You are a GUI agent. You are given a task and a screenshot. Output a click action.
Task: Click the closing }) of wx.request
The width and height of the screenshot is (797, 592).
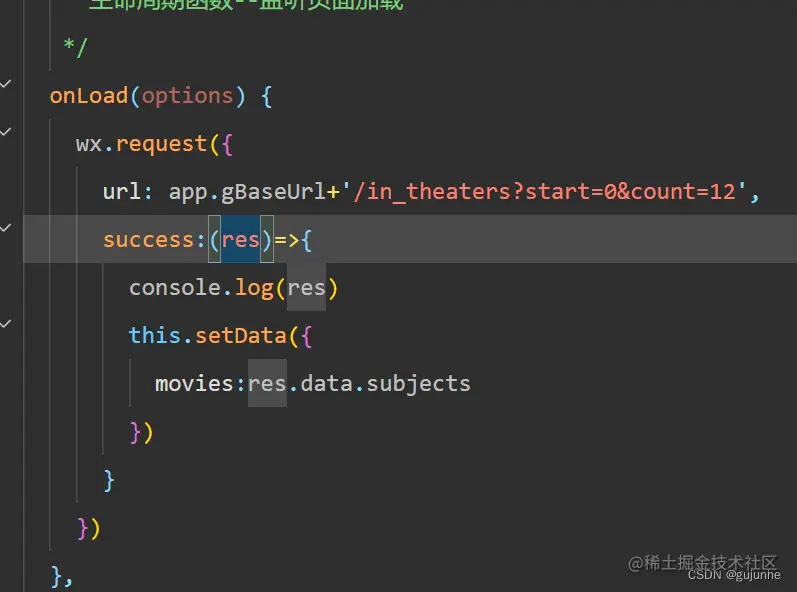[89, 528]
